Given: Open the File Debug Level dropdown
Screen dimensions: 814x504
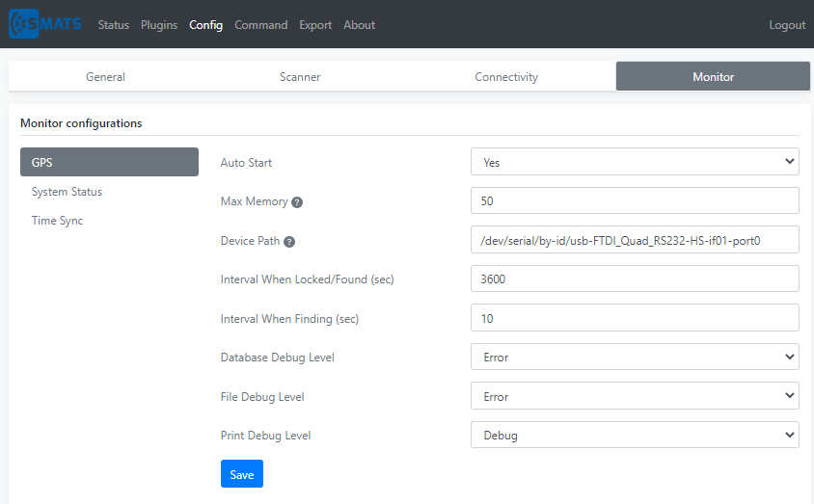Looking at the screenshot, I should (x=635, y=396).
